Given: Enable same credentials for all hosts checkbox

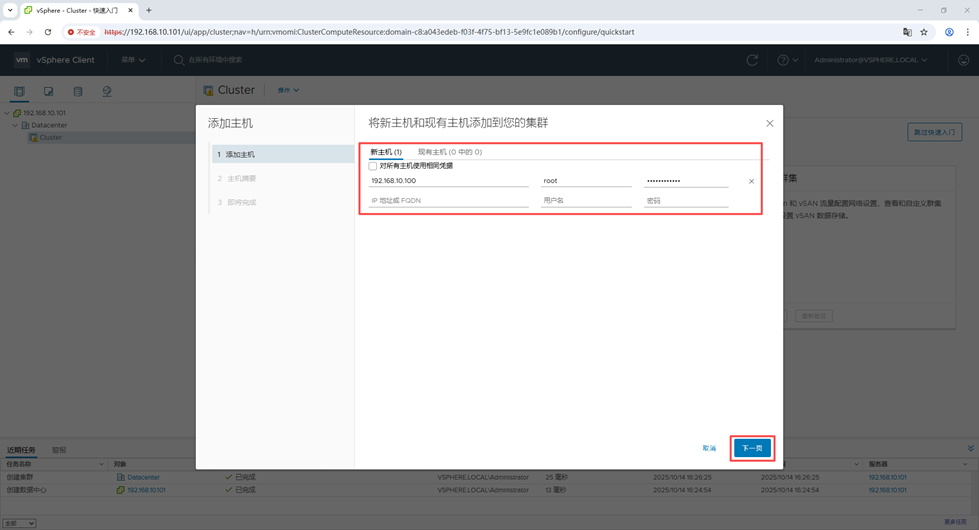Looking at the screenshot, I should coord(373,166).
